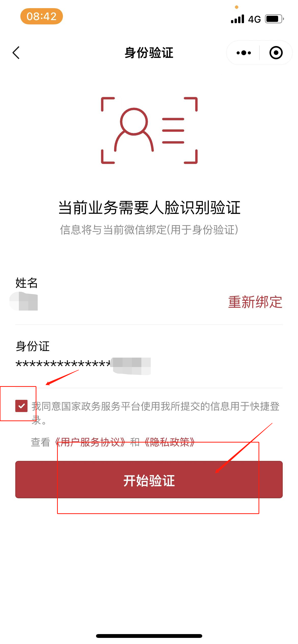Open the three-dot more options menu
This screenshot has width=298, height=644.
click(x=243, y=53)
